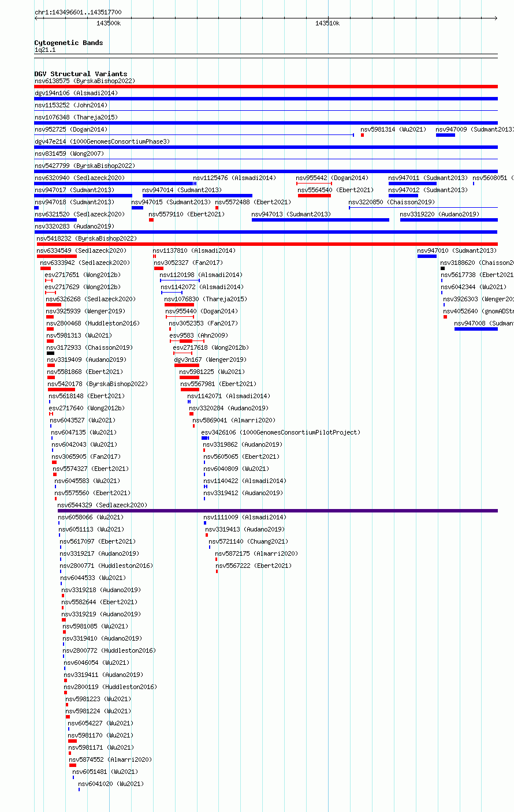Select nsv6321520 (Sedlazeck2020) label
Viewport: 514px width, 812px height.
pyautogui.click(x=80, y=214)
